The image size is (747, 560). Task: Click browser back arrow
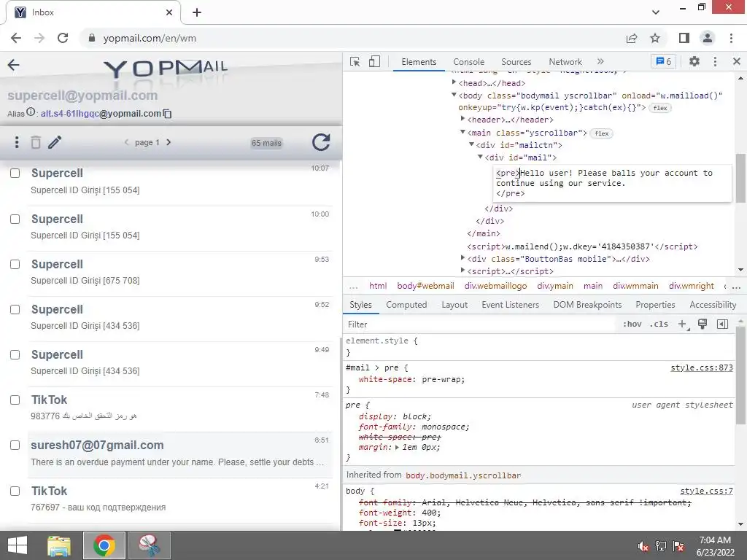tap(16, 38)
